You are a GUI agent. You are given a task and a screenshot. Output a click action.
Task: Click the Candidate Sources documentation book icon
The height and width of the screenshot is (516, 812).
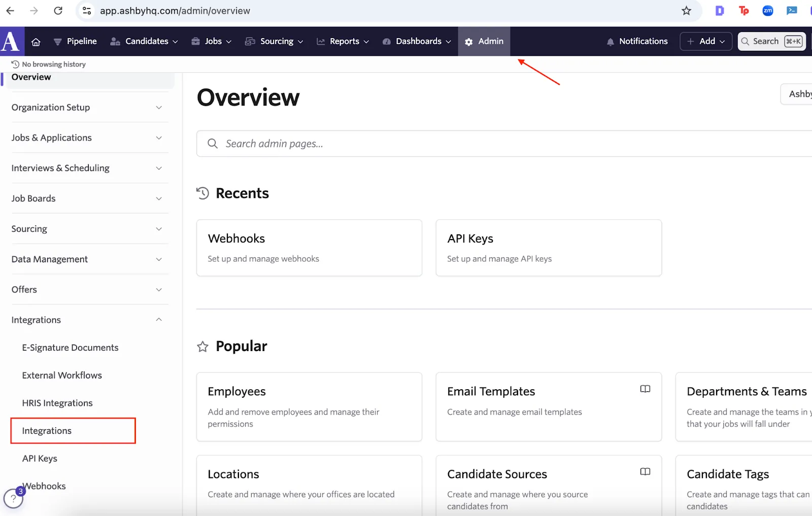[645, 472]
